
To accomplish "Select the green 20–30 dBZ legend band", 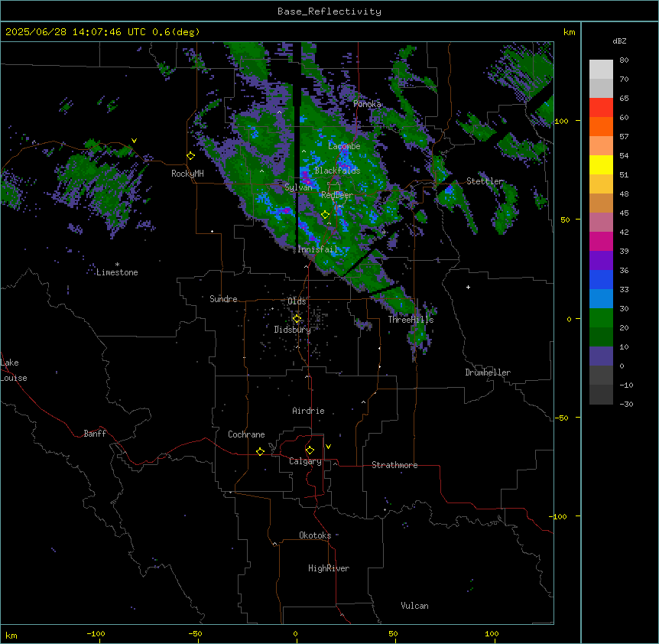I will point(601,318).
